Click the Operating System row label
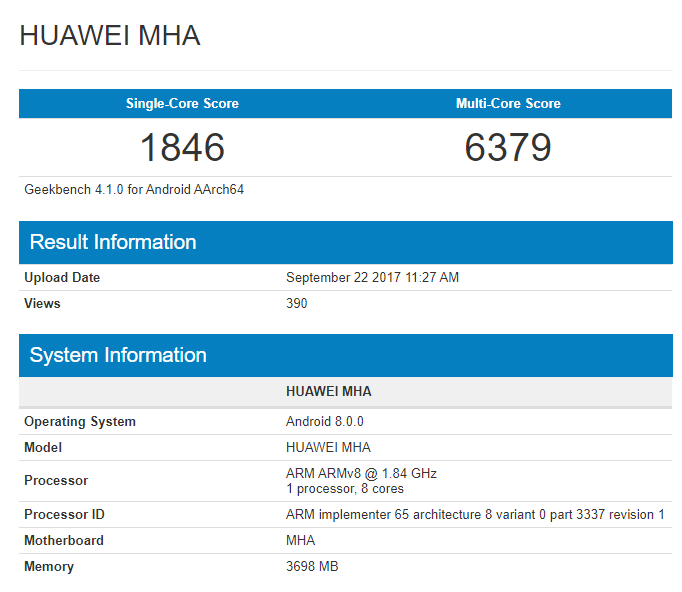682x592 pixels. 80,422
